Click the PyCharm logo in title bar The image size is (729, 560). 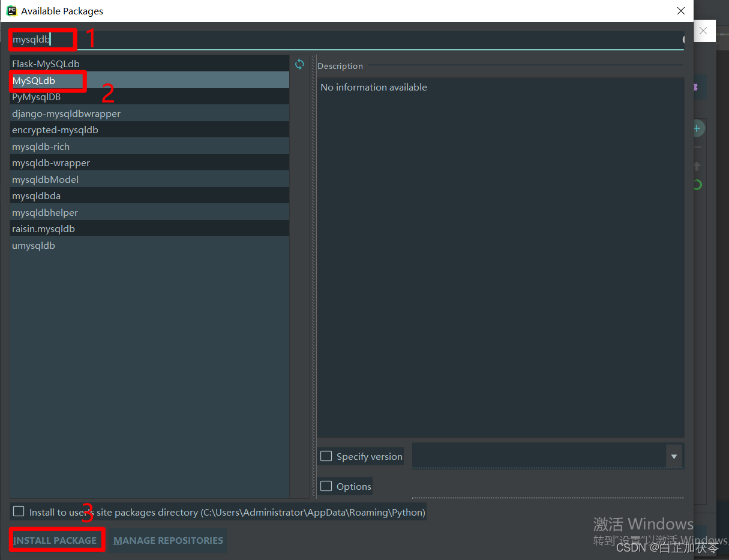click(11, 11)
